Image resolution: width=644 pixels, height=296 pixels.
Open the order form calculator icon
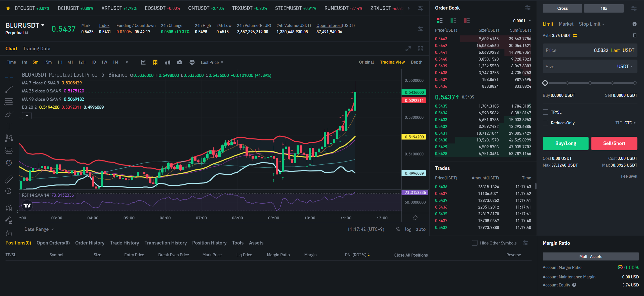click(635, 35)
